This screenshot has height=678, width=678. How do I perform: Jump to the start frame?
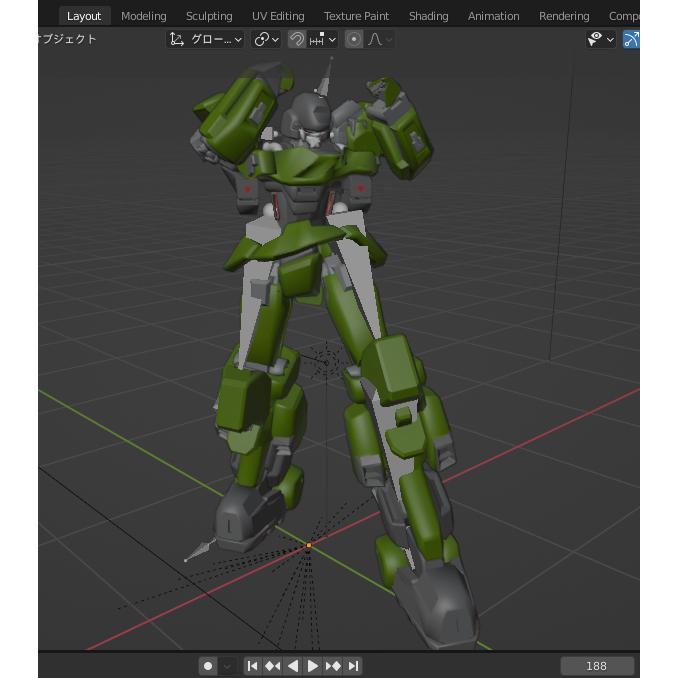click(x=253, y=666)
